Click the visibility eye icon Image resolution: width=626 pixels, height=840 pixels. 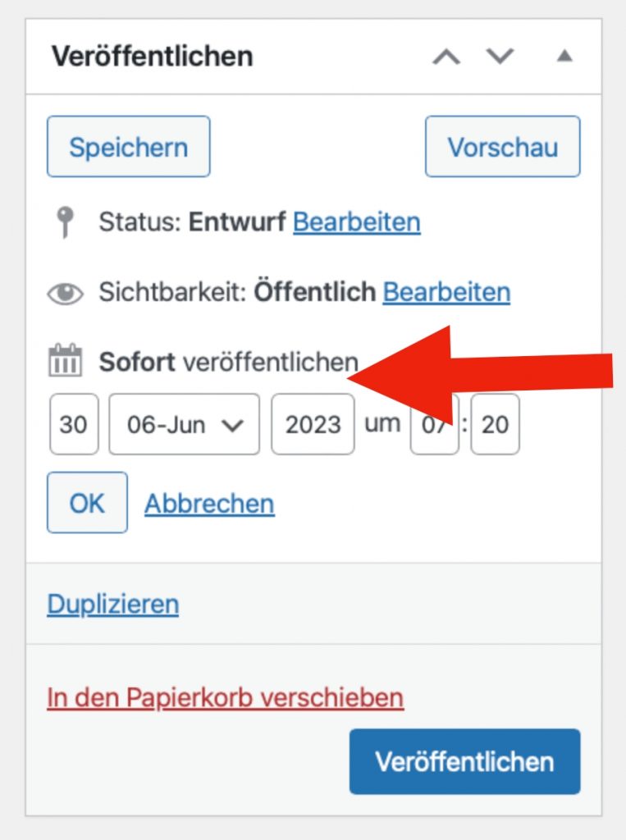click(65, 294)
